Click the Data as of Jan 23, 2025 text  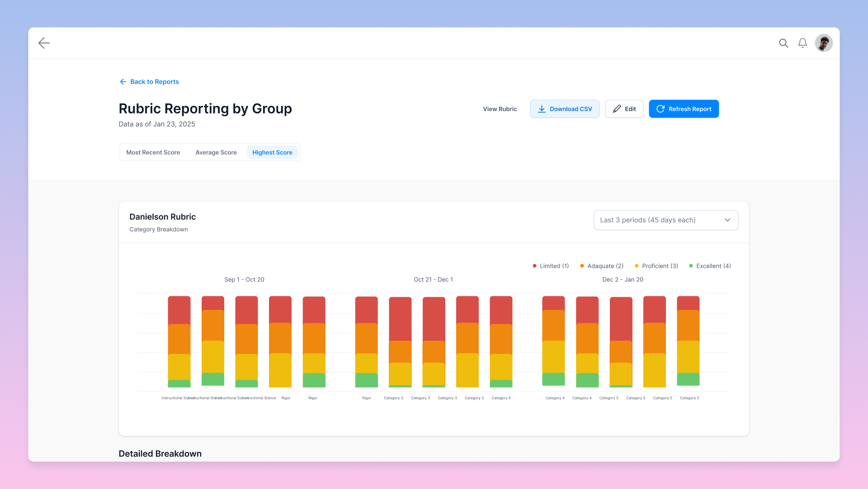point(157,124)
